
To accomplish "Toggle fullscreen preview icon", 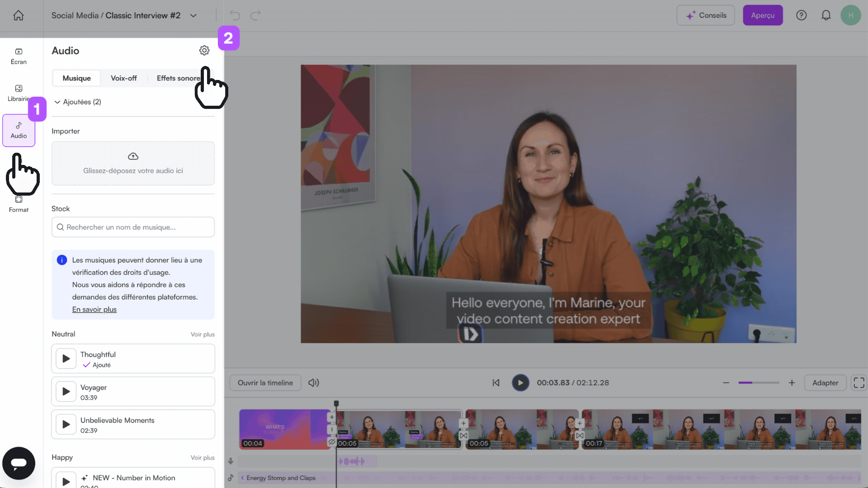I will click(x=859, y=383).
